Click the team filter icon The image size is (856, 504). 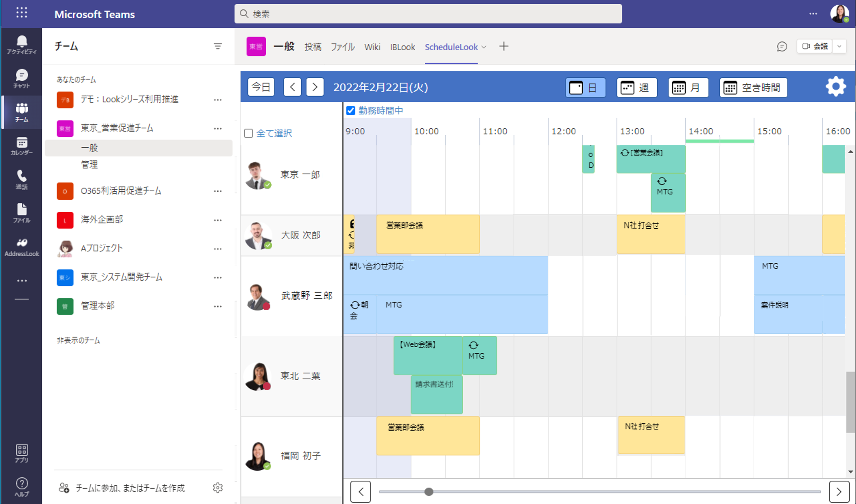coord(218,46)
